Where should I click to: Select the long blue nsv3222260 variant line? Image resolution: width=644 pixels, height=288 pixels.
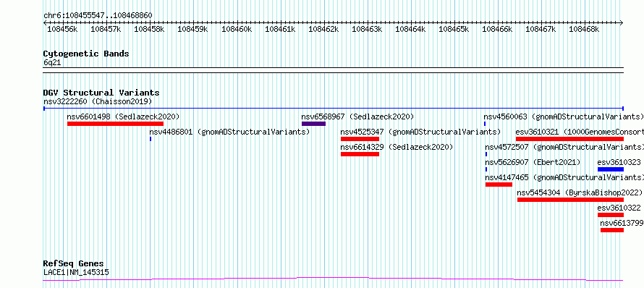tap(334, 109)
